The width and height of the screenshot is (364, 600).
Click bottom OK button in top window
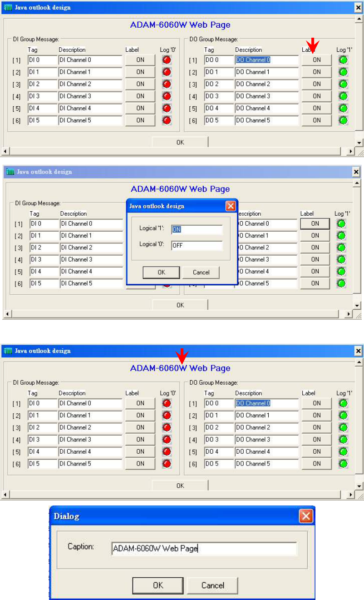[180, 142]
